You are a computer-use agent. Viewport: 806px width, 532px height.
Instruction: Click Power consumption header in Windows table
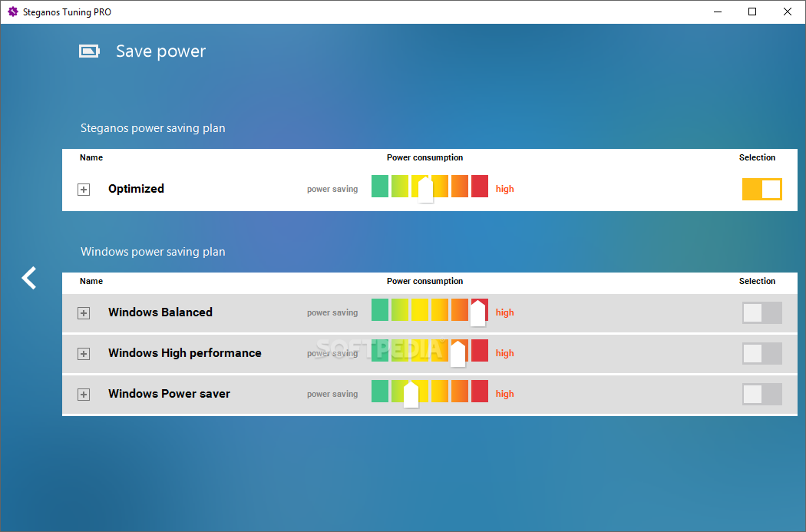click(425, 281)
